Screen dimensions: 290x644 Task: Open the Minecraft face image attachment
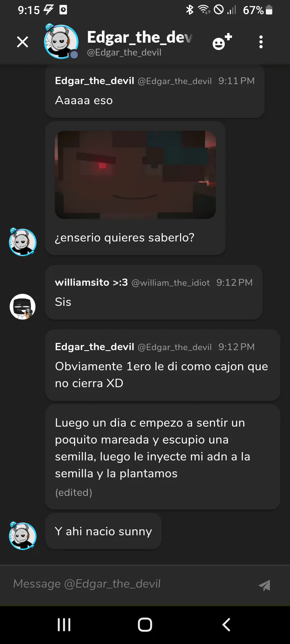[135, 175]
